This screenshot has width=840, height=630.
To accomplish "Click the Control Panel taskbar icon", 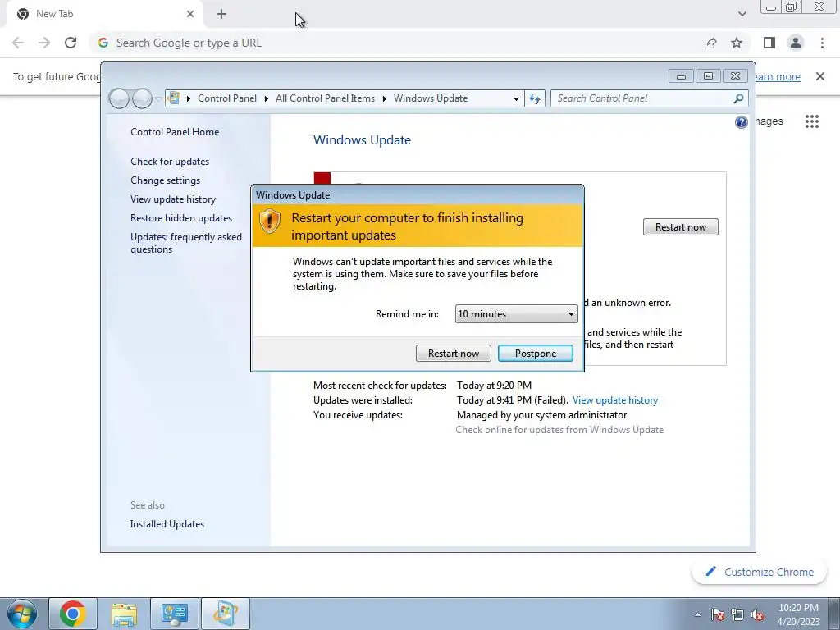I will (175, 614).
